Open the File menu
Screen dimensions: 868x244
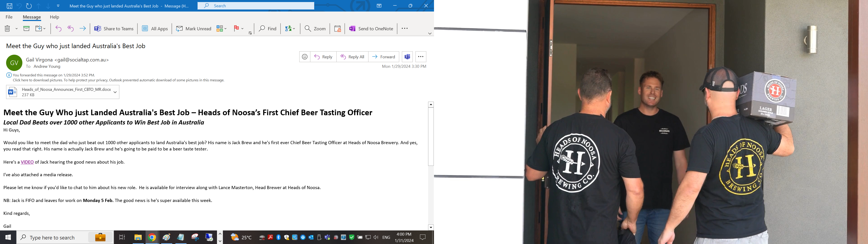9,17
